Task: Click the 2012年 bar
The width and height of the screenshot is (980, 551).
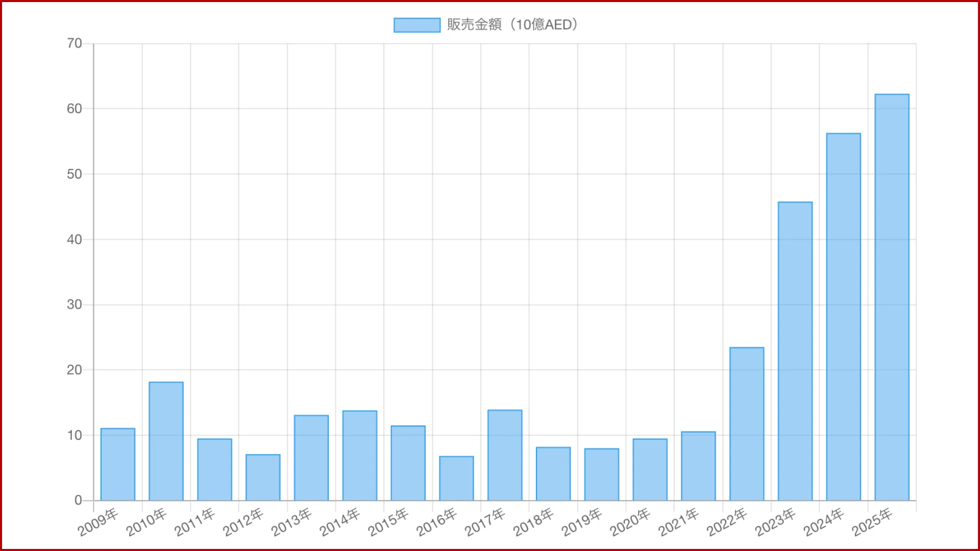Action: tap(263, 478)
